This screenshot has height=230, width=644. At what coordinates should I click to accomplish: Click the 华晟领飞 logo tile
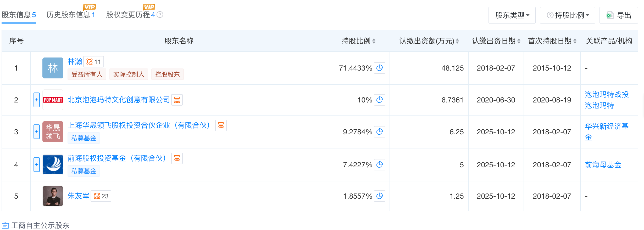point(53,132)
